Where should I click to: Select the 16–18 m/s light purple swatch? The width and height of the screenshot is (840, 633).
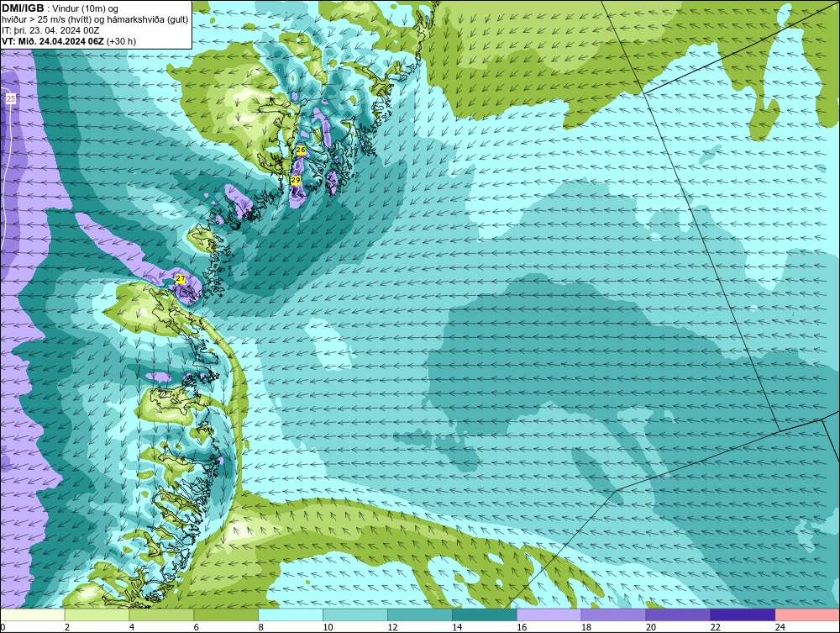coord(549,615)
